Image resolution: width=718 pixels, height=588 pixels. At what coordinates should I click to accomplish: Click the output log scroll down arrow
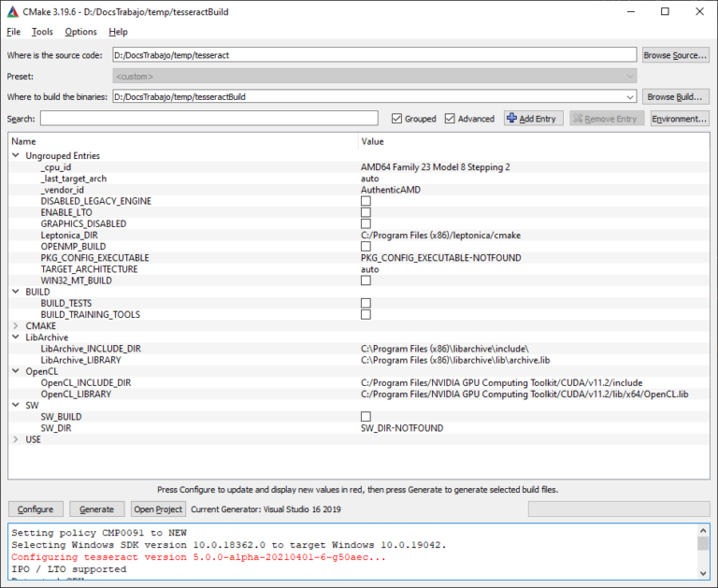703,573
